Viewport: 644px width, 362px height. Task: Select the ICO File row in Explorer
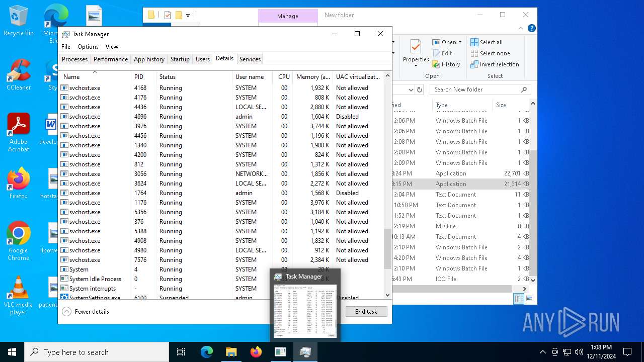460,279
